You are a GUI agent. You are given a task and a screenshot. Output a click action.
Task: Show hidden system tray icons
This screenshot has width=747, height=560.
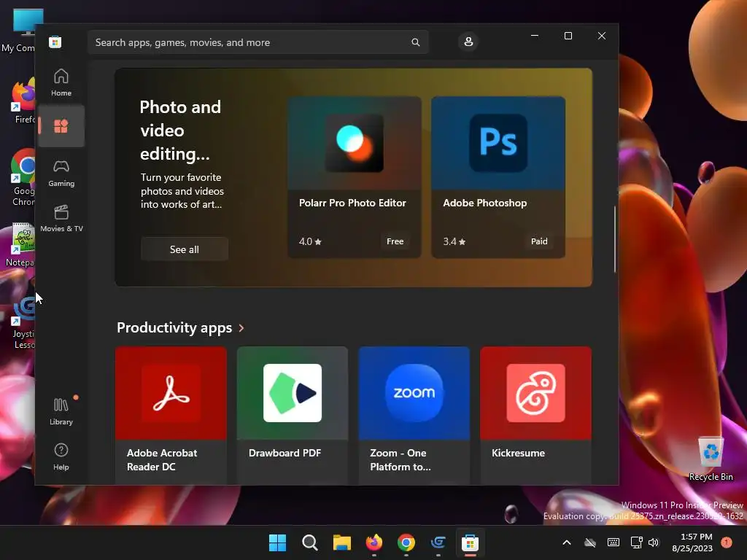click(566, 542)
